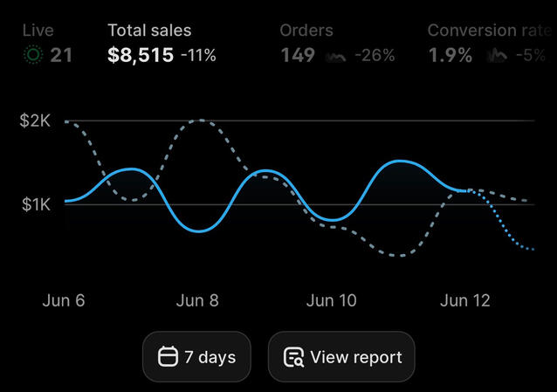Select the Jun 12 date on the chart axis

pos(465,300)
